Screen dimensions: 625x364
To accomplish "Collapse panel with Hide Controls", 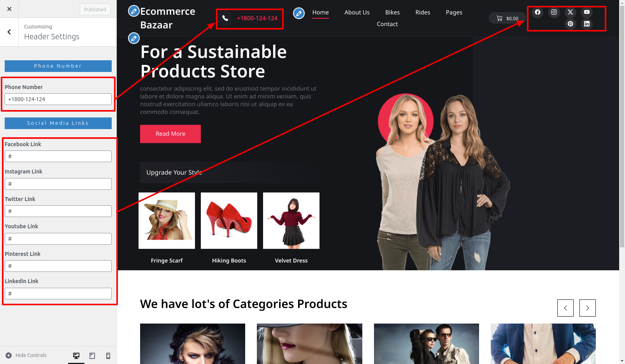I will [26, 355].
